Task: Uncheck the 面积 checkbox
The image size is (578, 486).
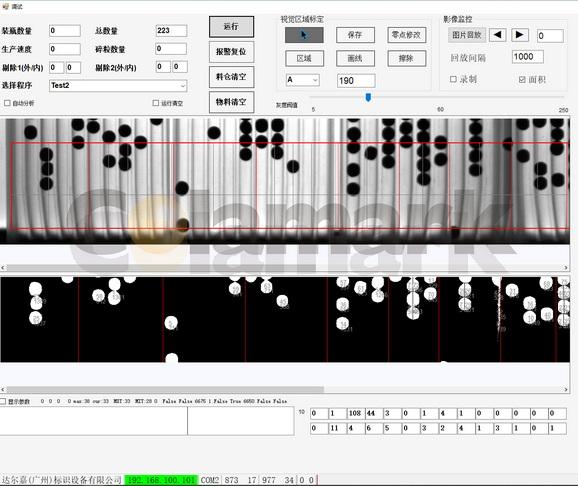Action: [x=522, y=79]
